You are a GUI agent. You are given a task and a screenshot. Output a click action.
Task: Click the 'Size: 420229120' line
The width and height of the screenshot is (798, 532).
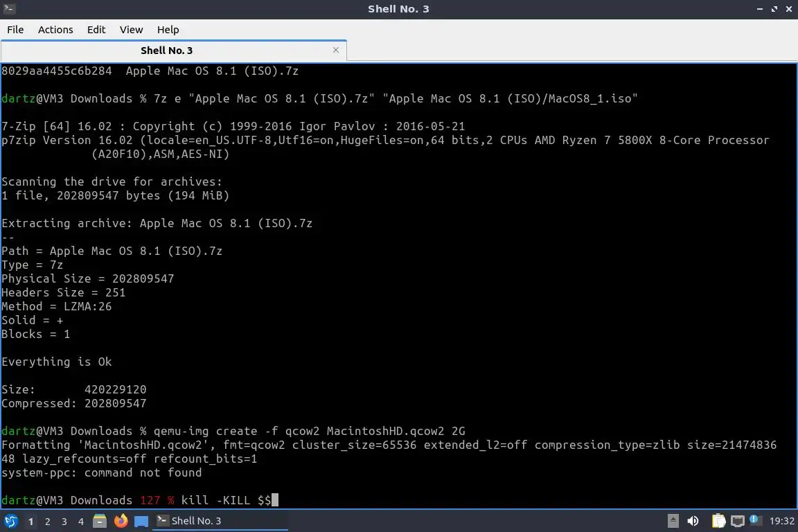pyautogui.click(x=74, y=390)
